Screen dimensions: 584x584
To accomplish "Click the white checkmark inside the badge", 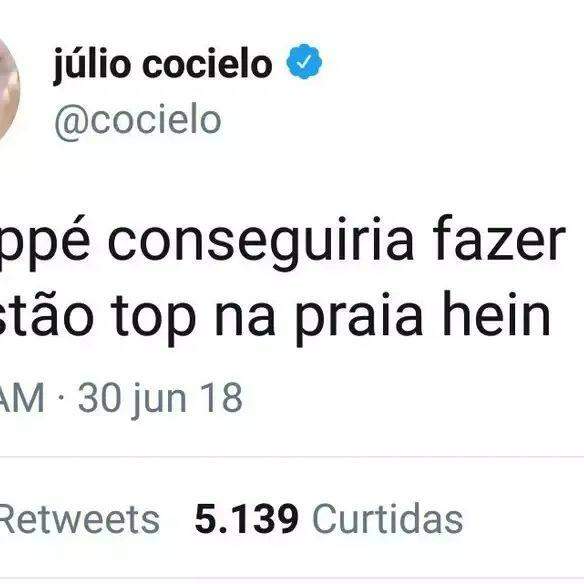I will coord(304,62).
